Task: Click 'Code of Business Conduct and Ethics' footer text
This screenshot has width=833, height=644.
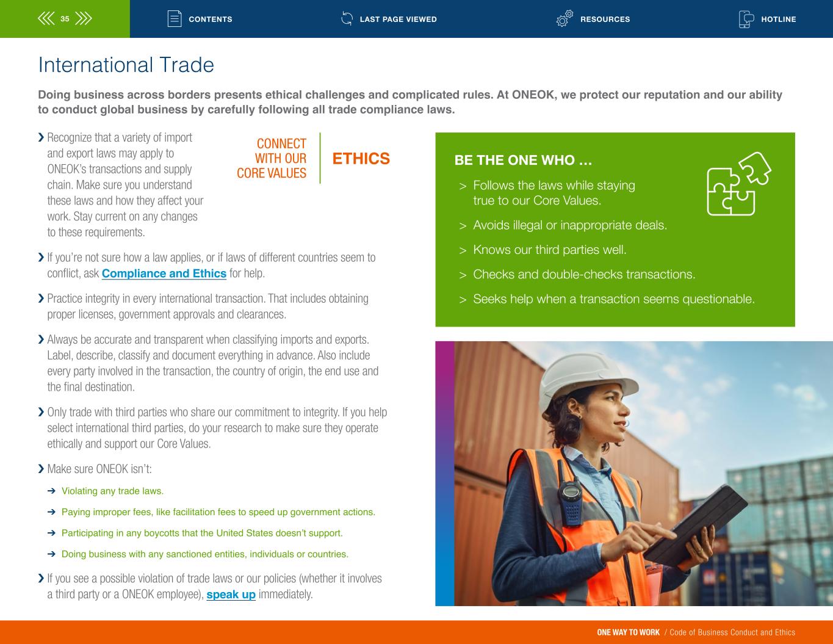Action: pos(732,632)
